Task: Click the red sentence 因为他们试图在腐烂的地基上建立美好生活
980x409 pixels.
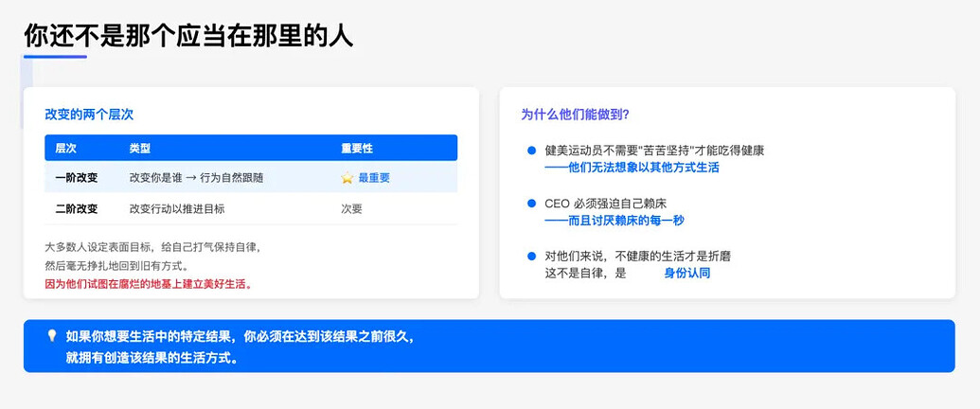Action: 148,284
